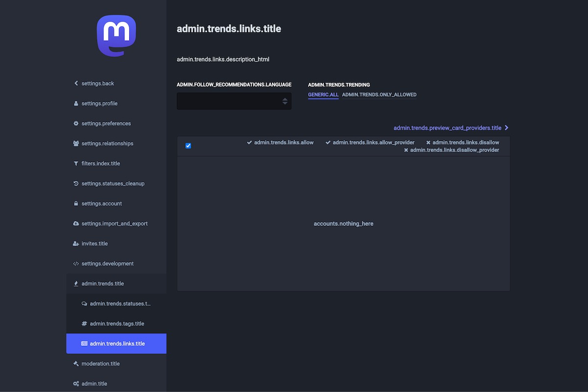This screenshot has width=588, height=392.
Task: Select the GENERIC.ALL trending filter
Action: [x=323, y=95]
